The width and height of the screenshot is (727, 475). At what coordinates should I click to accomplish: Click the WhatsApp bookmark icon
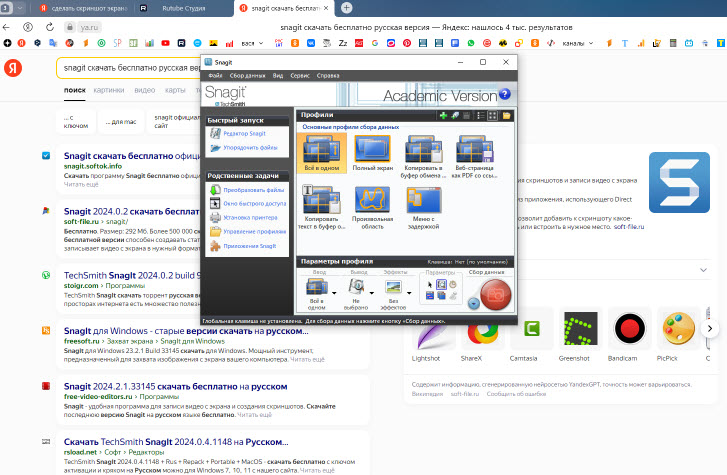pos(471,43)
